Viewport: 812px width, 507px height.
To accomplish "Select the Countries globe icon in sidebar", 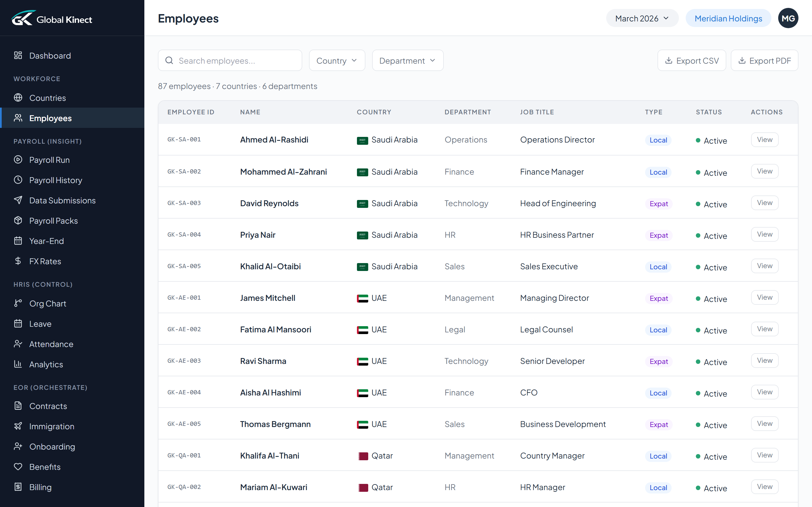I will [18, 97].
